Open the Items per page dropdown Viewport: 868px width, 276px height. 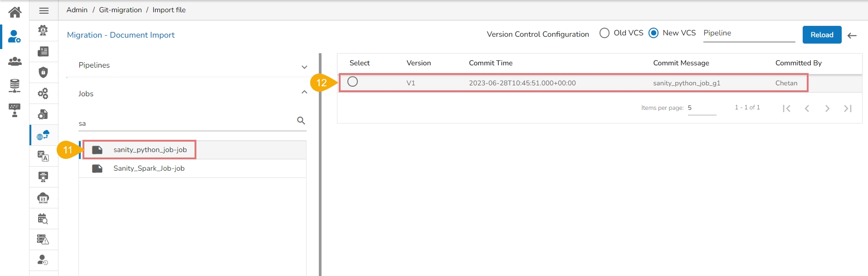click(702, 108)
